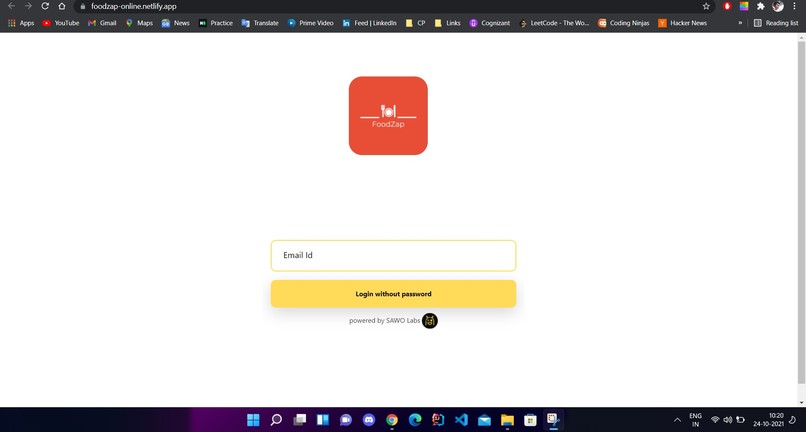Open the Hacker News bookmark
This screenshot has height=432, width=806.
(x=683, y=23)
